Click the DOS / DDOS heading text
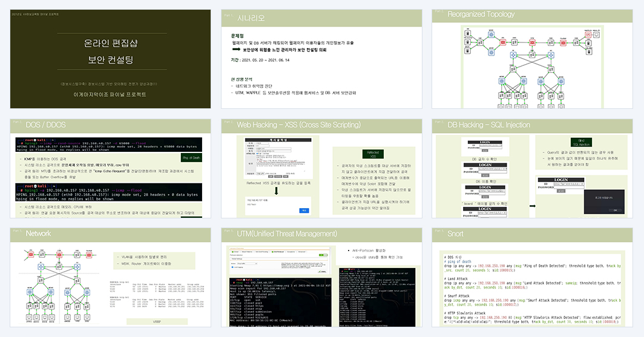This screenshot has height=337, width=644. tap(45, 125)
